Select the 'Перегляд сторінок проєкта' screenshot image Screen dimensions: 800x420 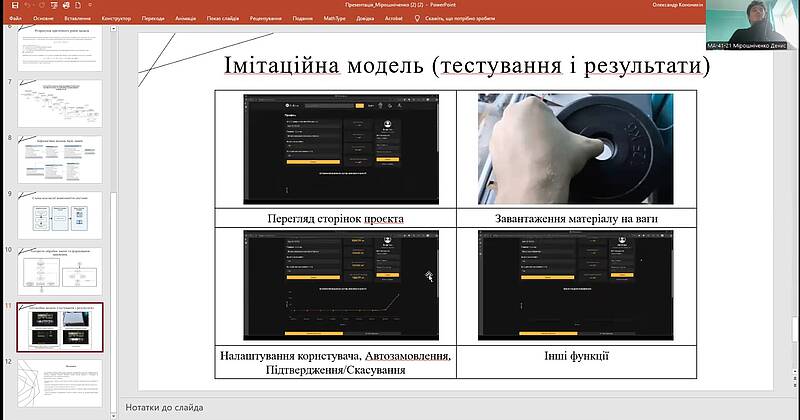tap(341, 149)
